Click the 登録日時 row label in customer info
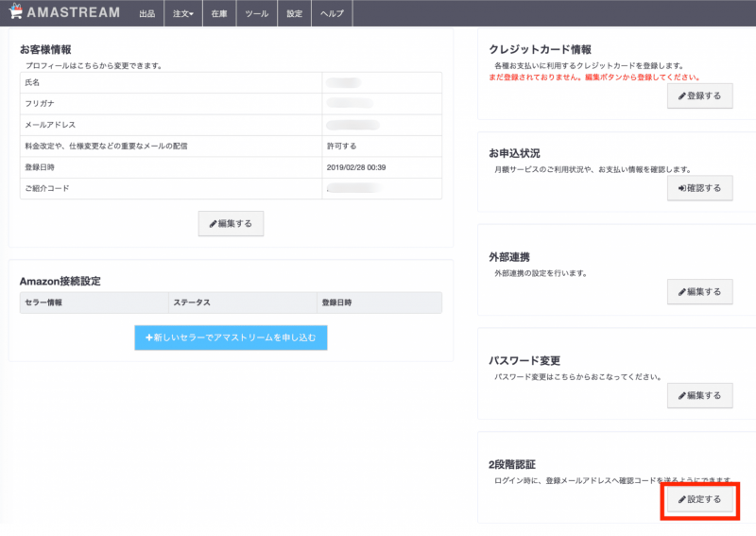 (40, 167)
